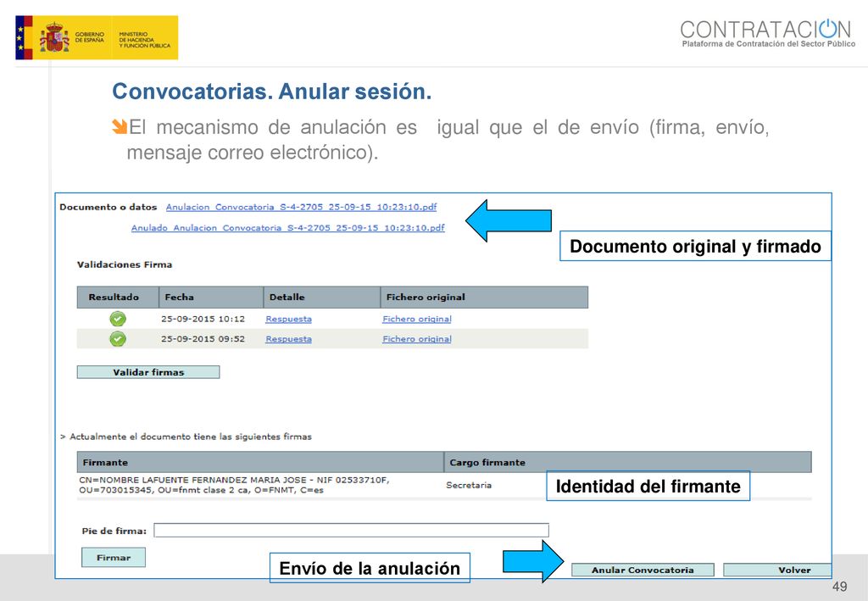The width and height of the screenshot is (868, 601).
Task: Click the Gobierno de España ministry logo
Action: 97,37
